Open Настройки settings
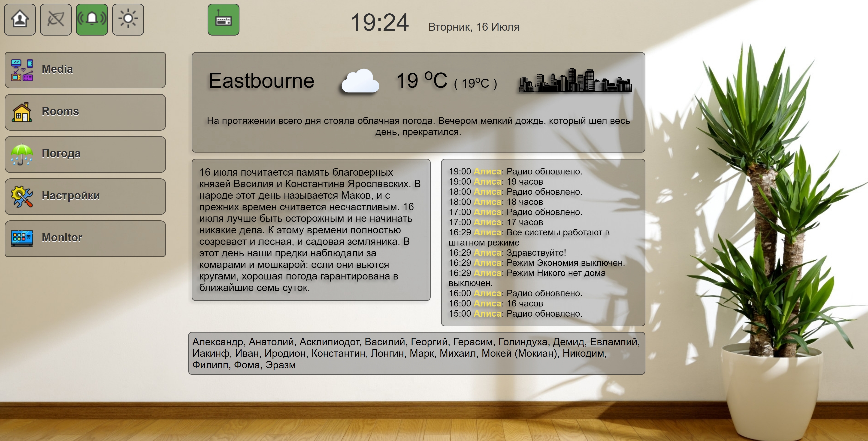This screenshot has width=868, height=441. coord(85,196)
